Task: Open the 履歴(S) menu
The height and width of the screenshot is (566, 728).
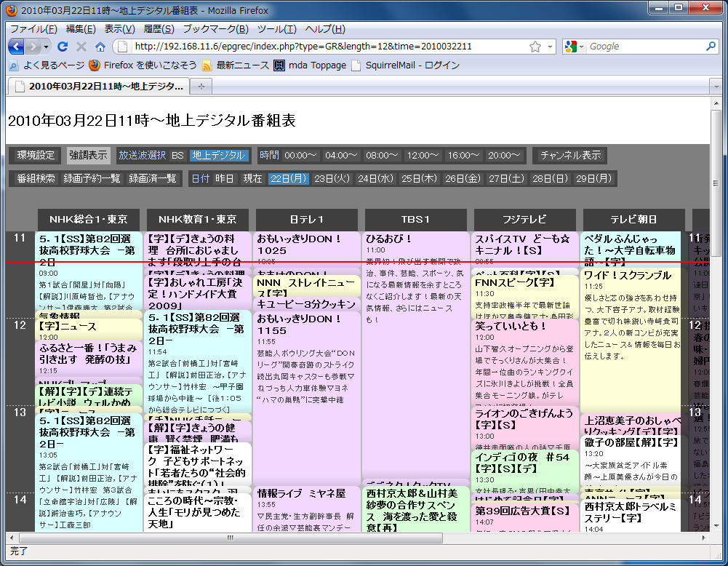Action: pyautogui.click(x=159, y=29)
